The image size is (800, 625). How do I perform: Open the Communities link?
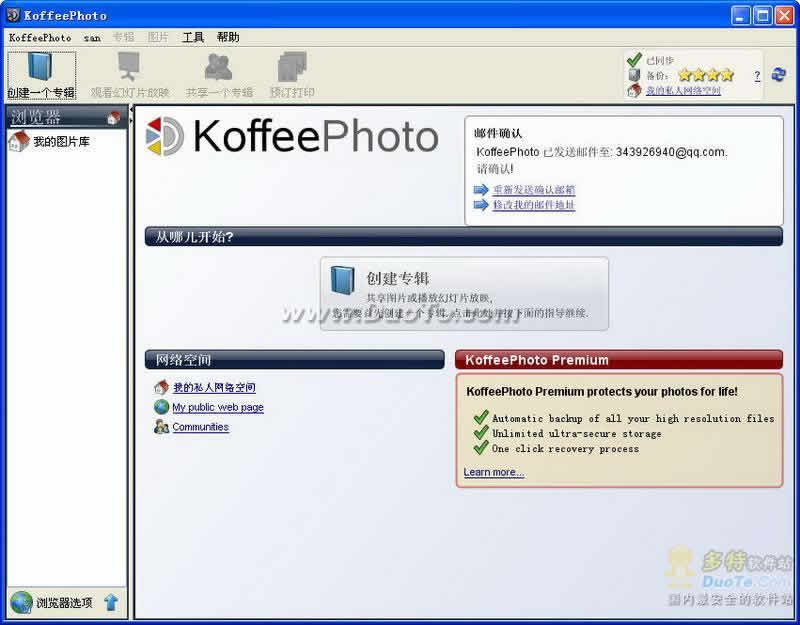tap(201, 427)
